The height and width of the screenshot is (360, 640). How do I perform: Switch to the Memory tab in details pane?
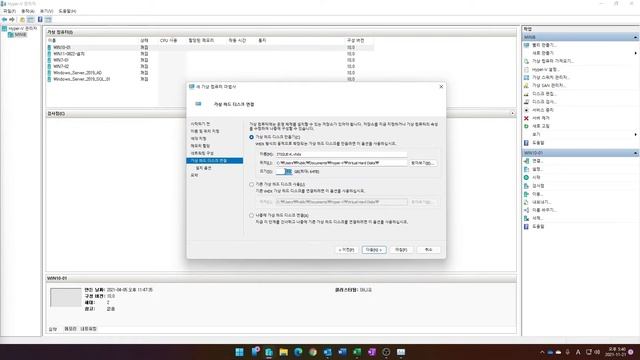tap(70, 329)
